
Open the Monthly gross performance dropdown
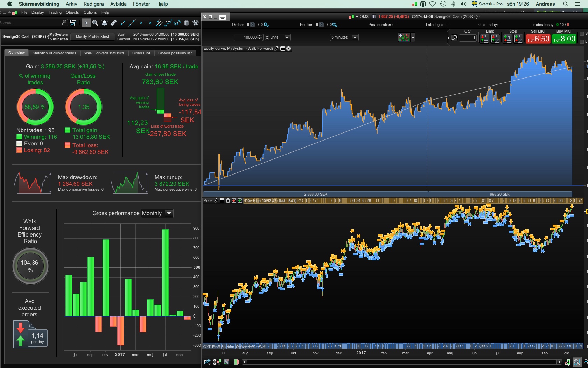157,213
